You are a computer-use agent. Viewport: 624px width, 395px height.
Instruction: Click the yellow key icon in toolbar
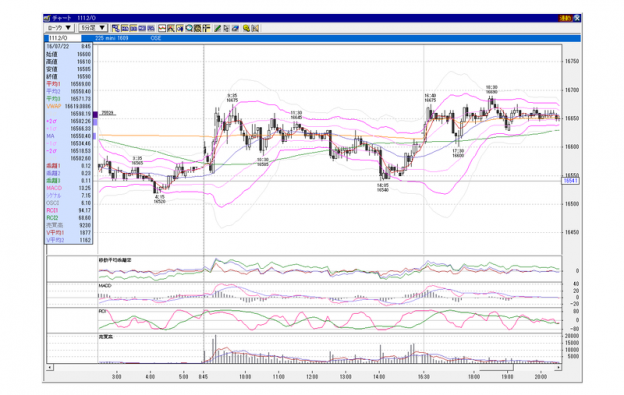coord(246,28)
